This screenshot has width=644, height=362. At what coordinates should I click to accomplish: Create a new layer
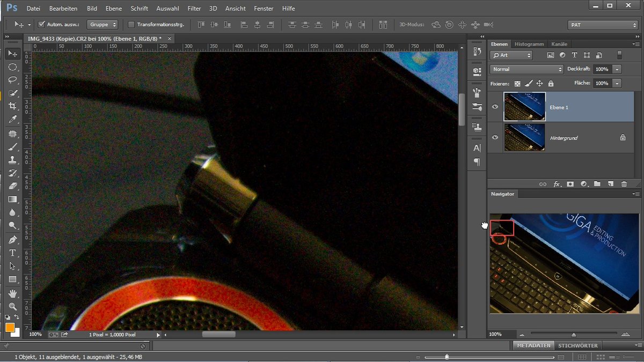pos(610,184)
